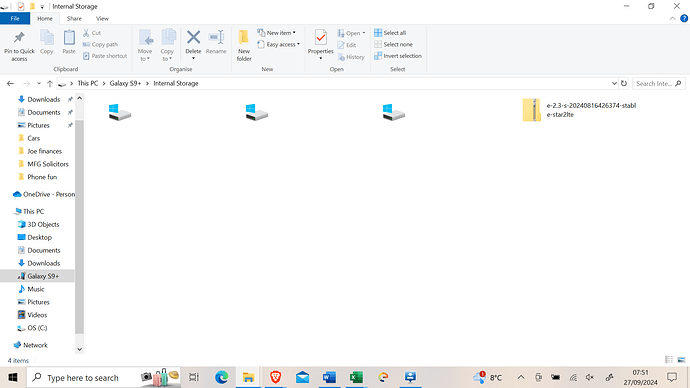Image resolution: width=690 pixels, height=388 pixels.
Task: Click Copy path in Clipboard group
Action: pyautogui.click(x=100, y=44)
